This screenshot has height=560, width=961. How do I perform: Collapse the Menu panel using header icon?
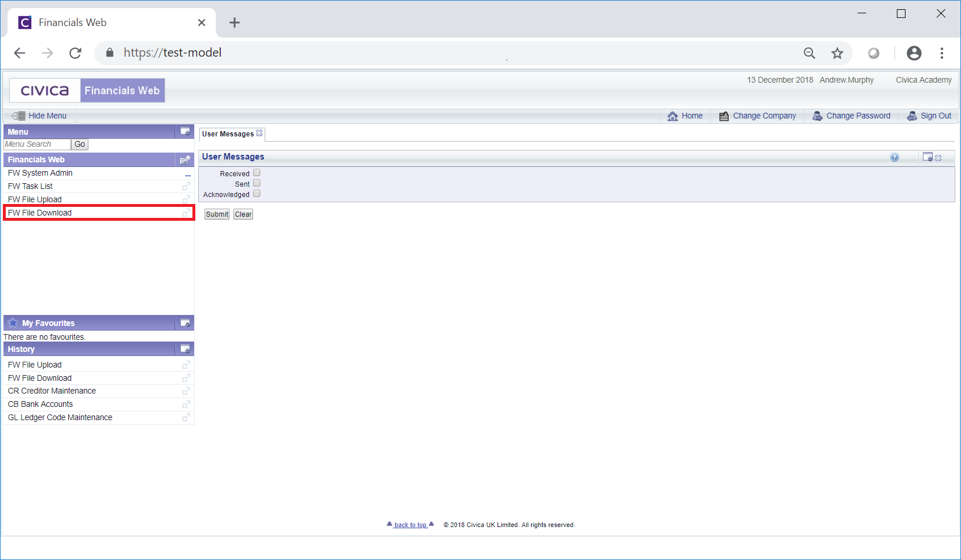pos(185,132)
